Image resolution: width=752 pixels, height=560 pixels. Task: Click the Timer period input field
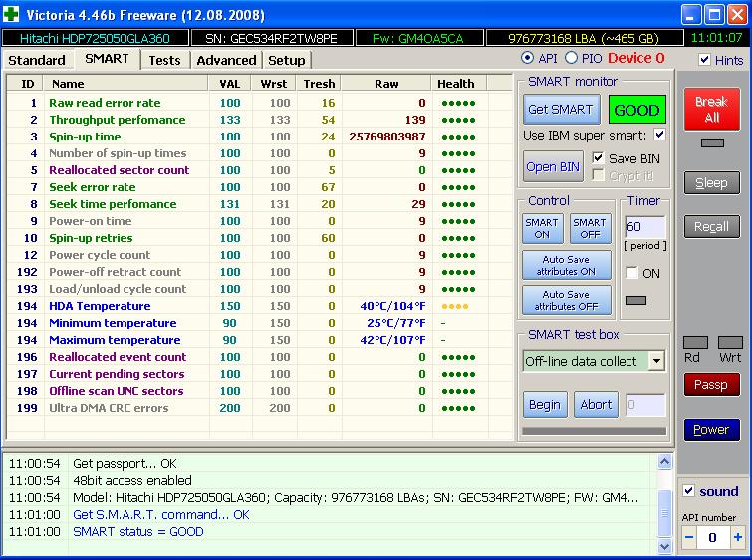point(645,226)
